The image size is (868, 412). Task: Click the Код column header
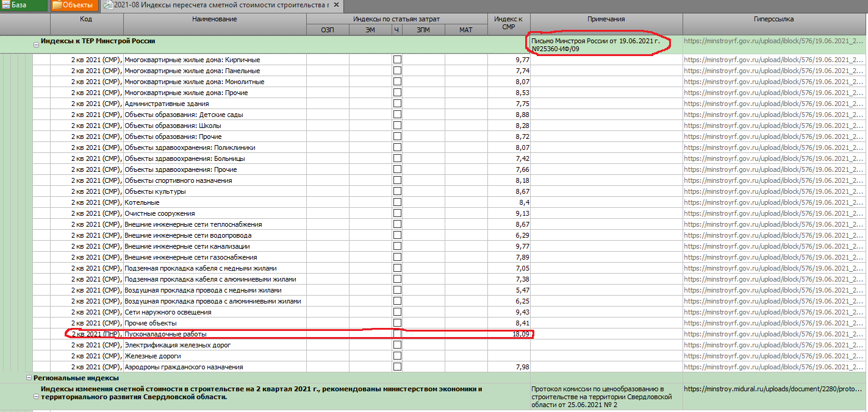[x=87, y=24]
